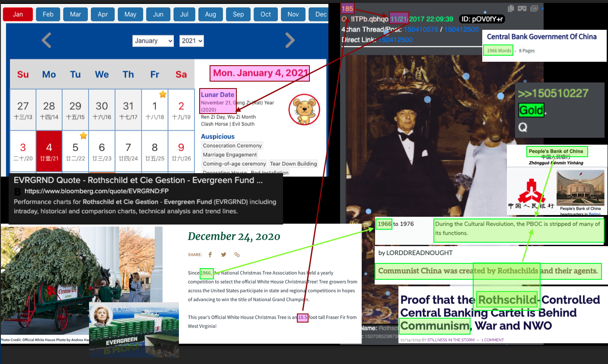Share the article on Facebook
This screenshot has width=608, height=364.
click(210, 255)
